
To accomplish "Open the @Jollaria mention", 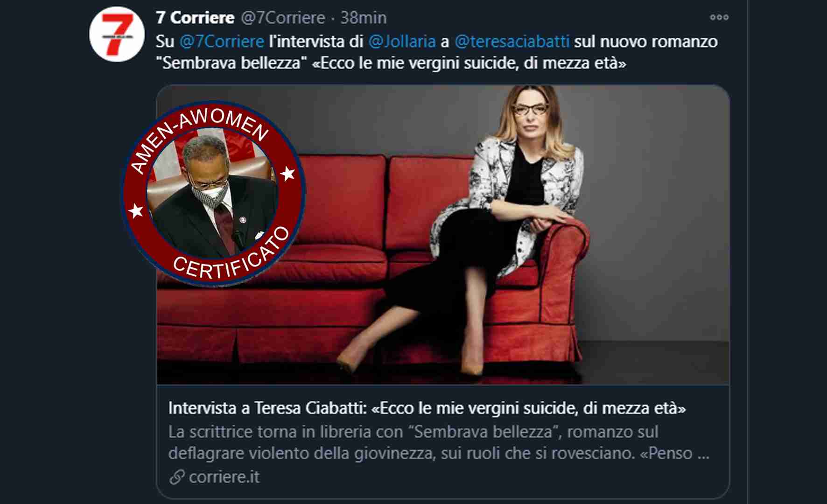I will tap(402, 42).
